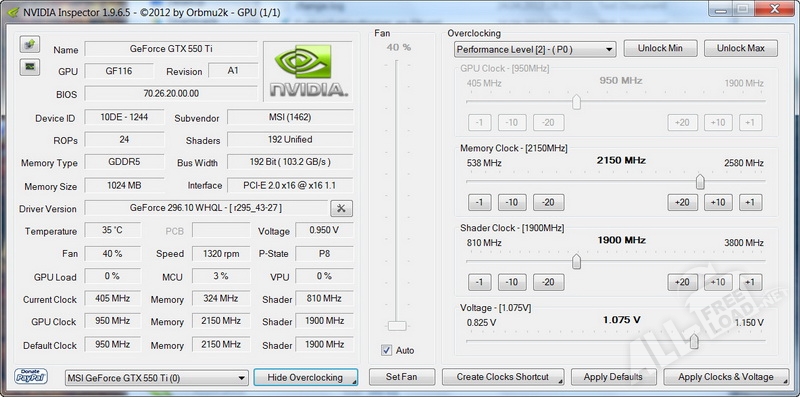
Task: Click the Voltage value 0.950 V
Action: (324, 230)
